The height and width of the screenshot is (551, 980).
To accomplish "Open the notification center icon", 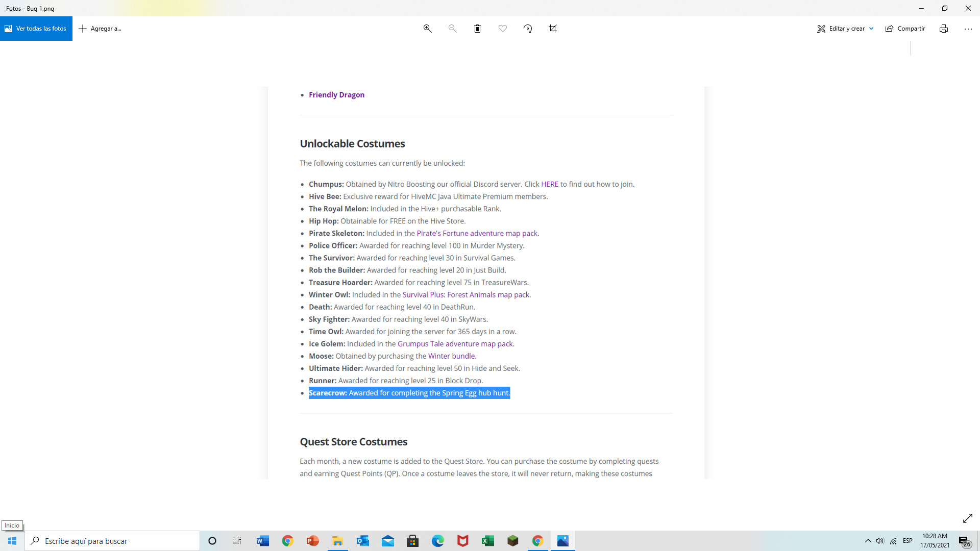I will click(964, 541).
